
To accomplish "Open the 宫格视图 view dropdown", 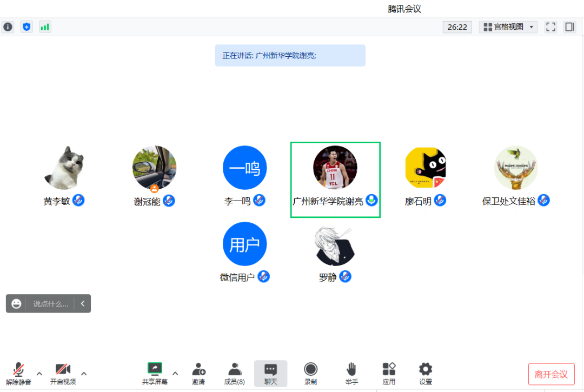I will click(508, 27).
